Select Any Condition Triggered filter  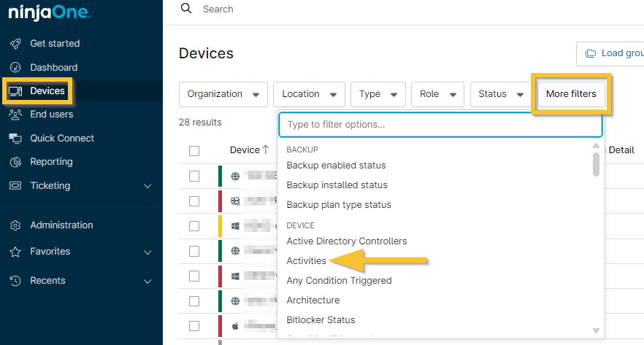click(x=340, y=281)
